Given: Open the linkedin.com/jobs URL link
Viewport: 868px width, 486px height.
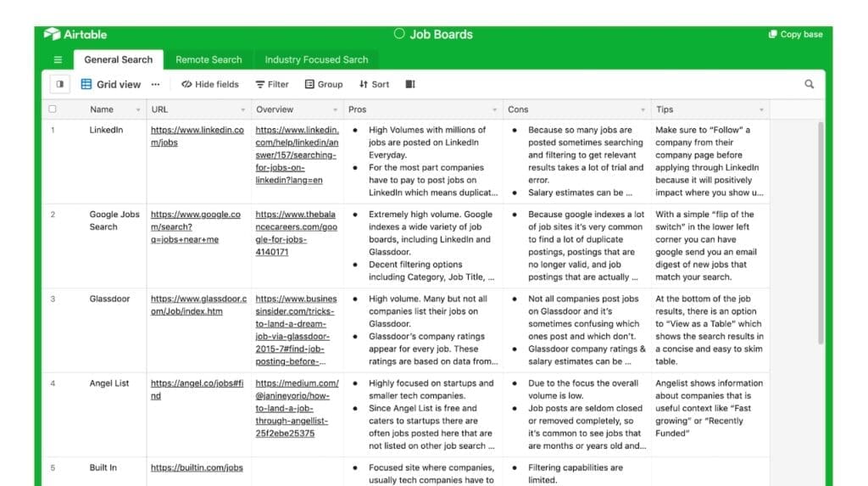Looking at the screenshot, I should click(x=197, y=137).
